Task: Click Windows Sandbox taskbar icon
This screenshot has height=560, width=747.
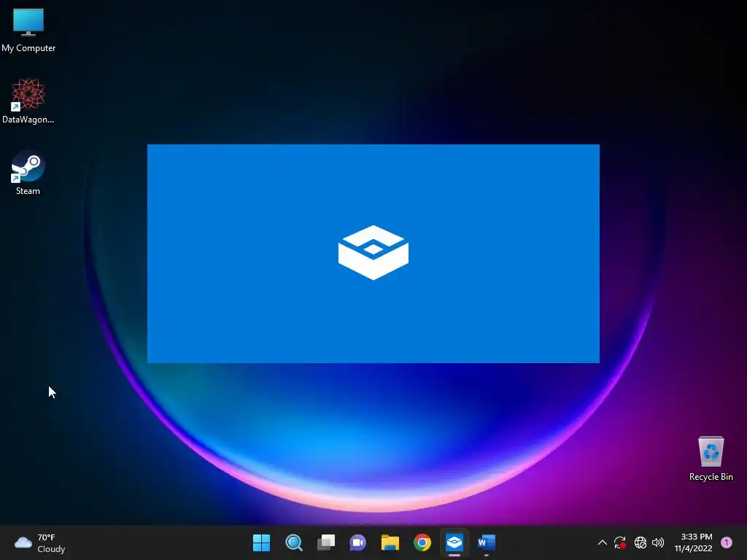Action: pos(454,542)
